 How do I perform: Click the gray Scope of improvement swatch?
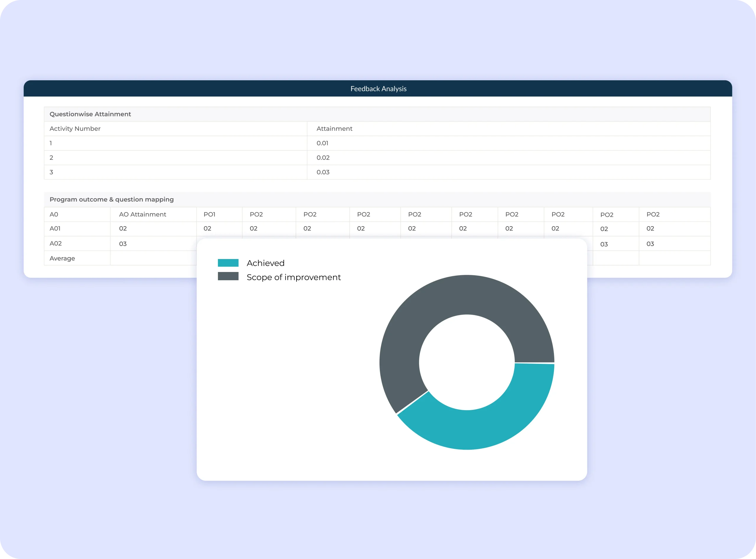(228, 276)
